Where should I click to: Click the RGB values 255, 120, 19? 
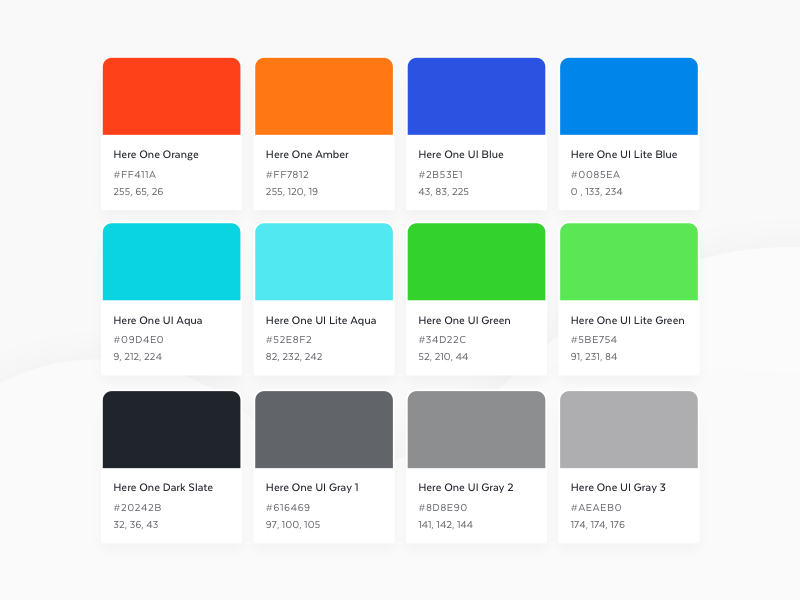pos(292,189)
